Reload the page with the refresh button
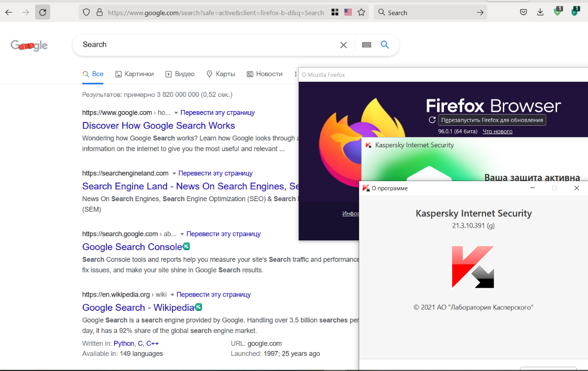Image resolution: width=588 pixels, height=371 pixels. point(43,12)
